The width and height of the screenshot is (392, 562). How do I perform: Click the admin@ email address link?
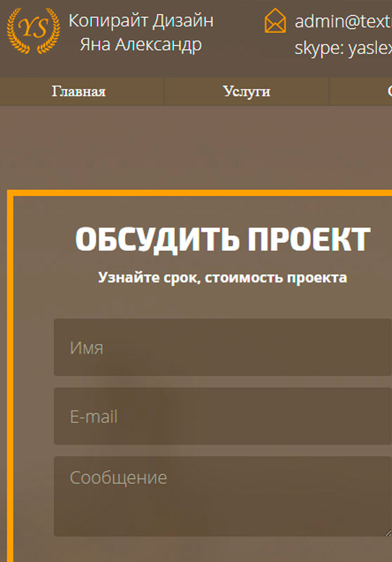coord(344,22)
